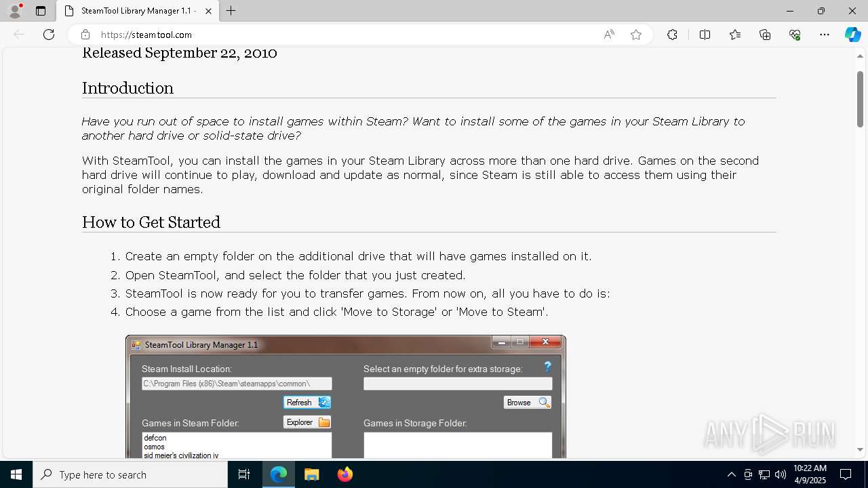Close the SteamTool Library Manager tab
The width and height of the screenshot is (868, 488).
pos(209,11)
